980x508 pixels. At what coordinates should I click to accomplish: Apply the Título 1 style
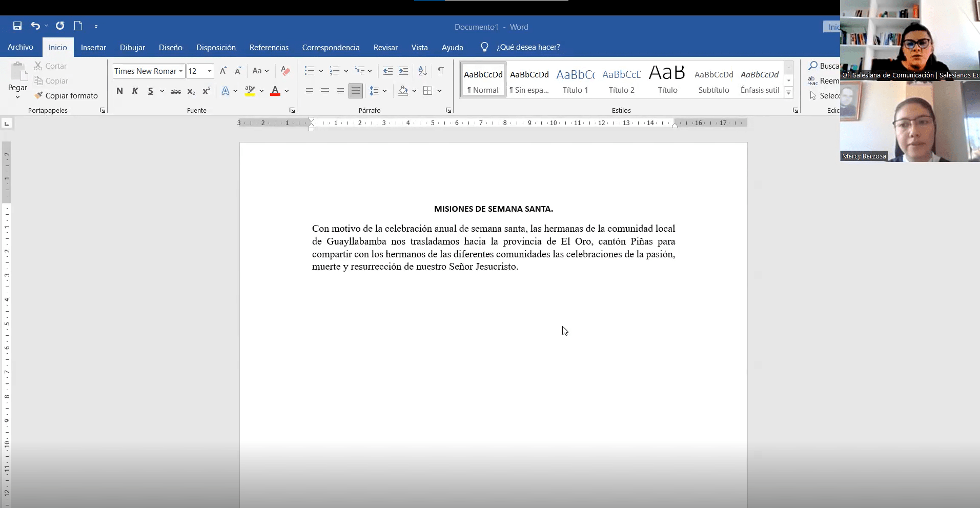pos(576,79)
